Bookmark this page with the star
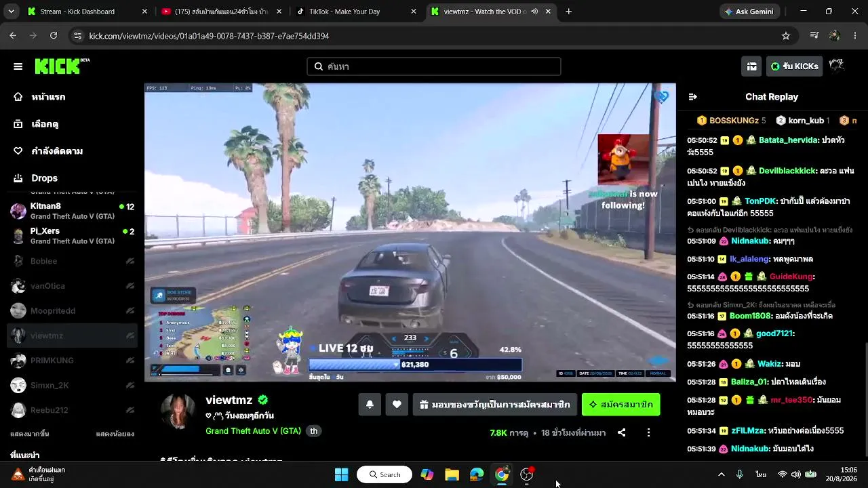Image resolution: width=868 pixels, height=488 pixels. tap(786, 36)
